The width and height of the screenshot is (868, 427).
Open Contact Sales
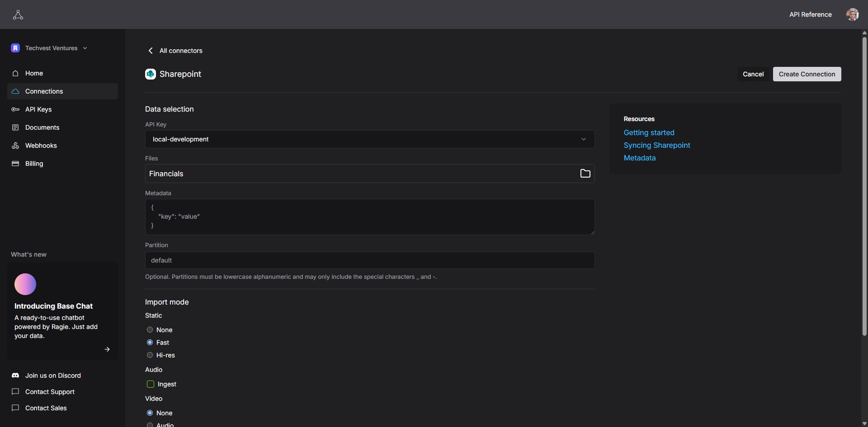click(46, 408)
